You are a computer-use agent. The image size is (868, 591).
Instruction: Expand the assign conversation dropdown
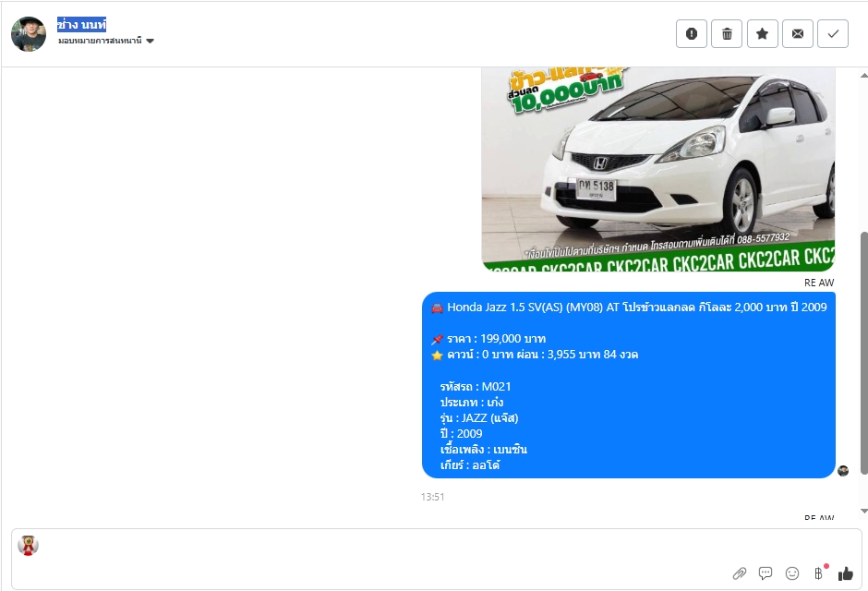click(x=105, y=41)
